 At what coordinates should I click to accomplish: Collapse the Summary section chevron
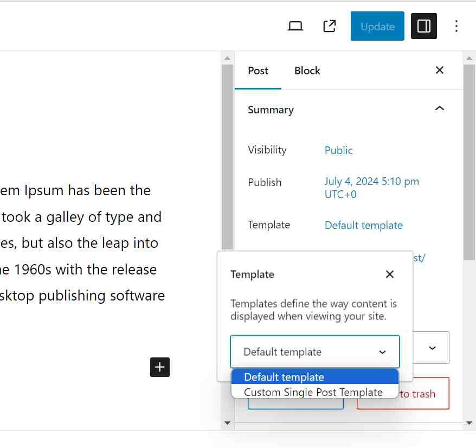[x=440, y=108]
